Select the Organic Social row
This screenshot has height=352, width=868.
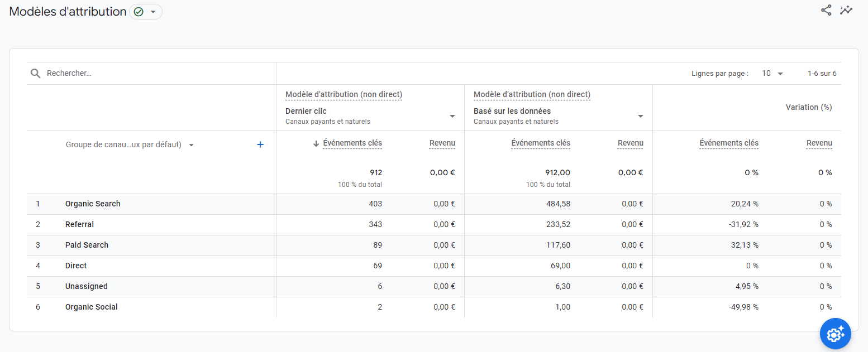pyautogui.click(x=433, y=307)
